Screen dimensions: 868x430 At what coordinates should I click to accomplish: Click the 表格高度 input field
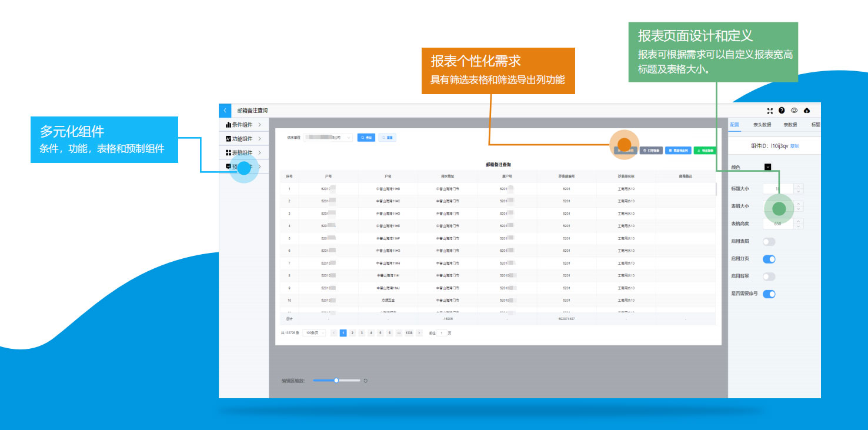pyautogui.click(x=778, y=224)
